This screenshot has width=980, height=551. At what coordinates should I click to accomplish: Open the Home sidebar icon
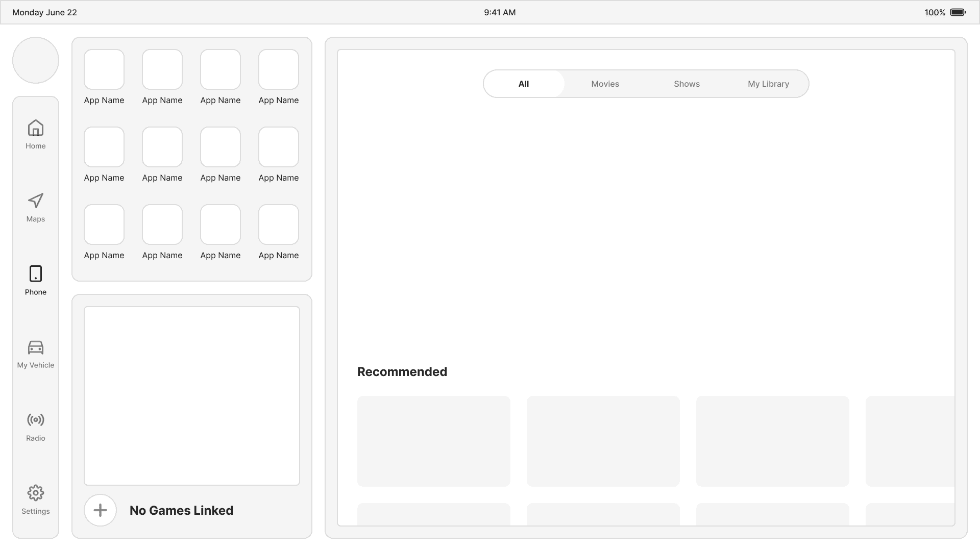tap(36, 128)
